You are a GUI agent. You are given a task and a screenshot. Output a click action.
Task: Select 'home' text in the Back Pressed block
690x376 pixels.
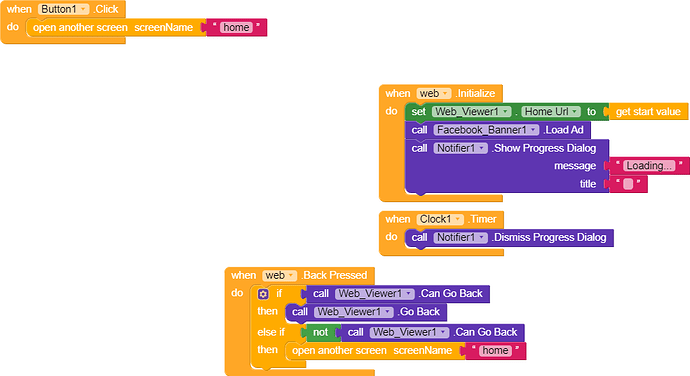(x=495, y=350)
